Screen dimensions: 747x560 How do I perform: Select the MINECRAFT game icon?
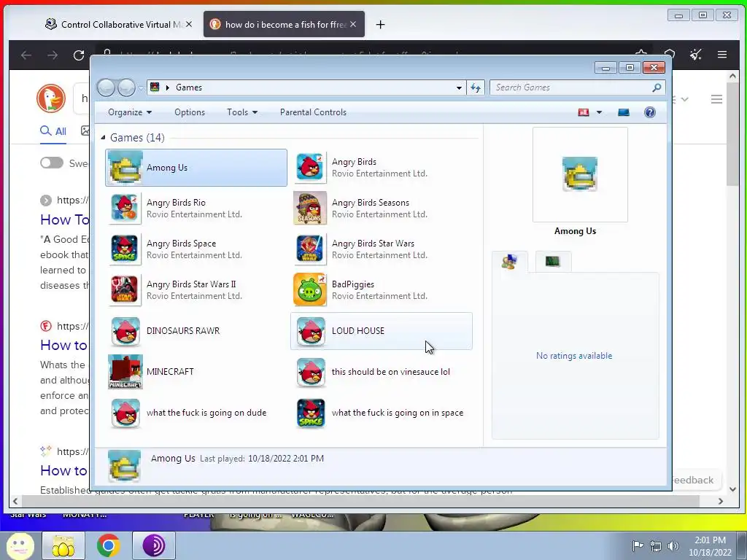coord(125,372)
